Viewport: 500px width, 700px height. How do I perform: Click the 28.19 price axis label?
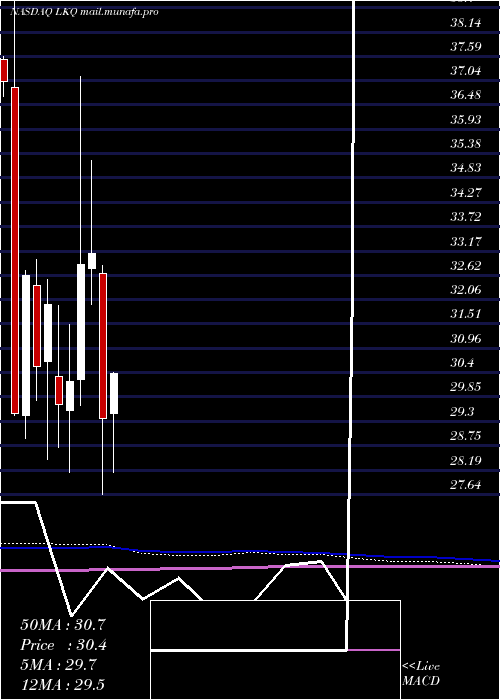coord(466,460)
